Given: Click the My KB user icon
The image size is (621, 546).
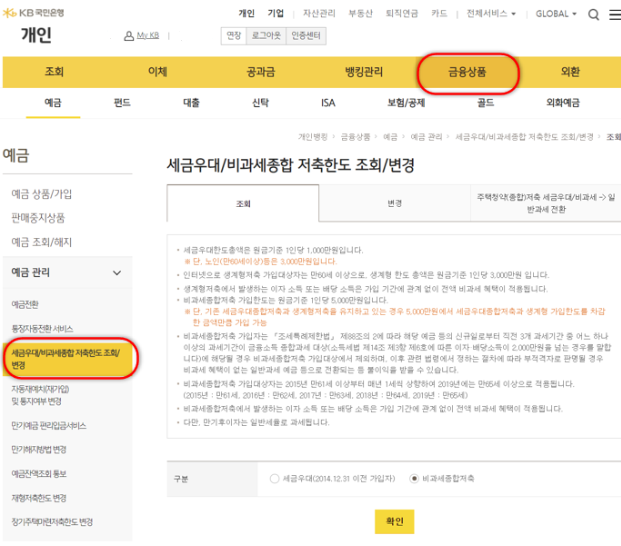Looking at the screenshot, I should point(129,36).
